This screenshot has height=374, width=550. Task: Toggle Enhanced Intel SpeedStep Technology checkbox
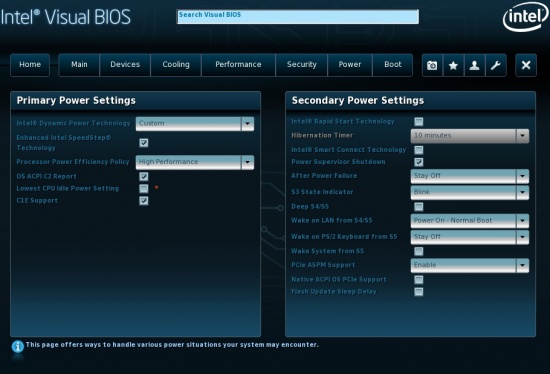point(143,143)
